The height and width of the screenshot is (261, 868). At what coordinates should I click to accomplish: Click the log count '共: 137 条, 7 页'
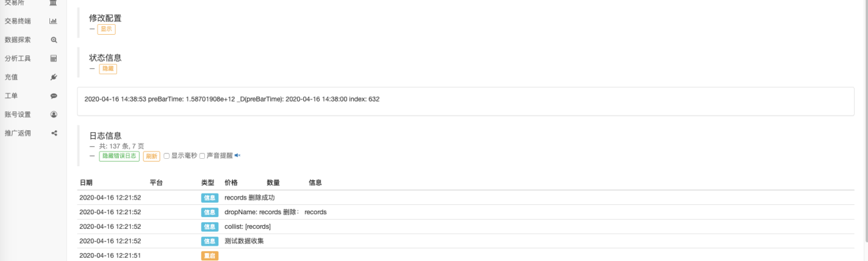pos(121,146)
